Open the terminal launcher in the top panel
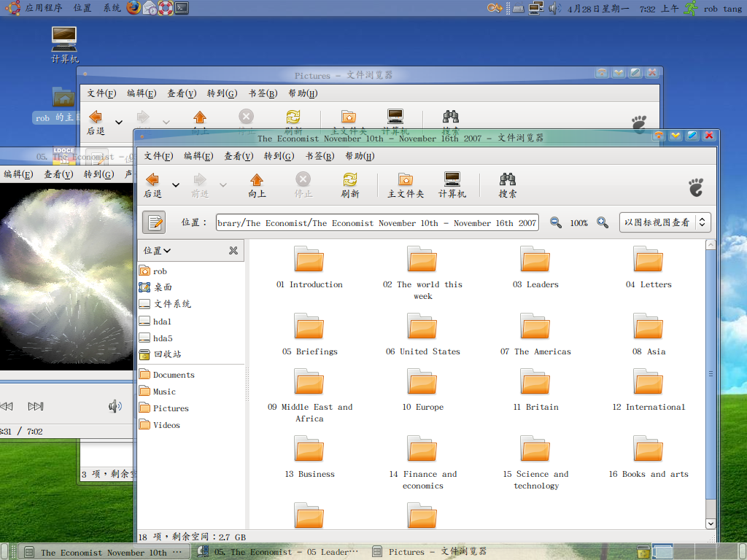The image size is (747, 560). [182, 7]
